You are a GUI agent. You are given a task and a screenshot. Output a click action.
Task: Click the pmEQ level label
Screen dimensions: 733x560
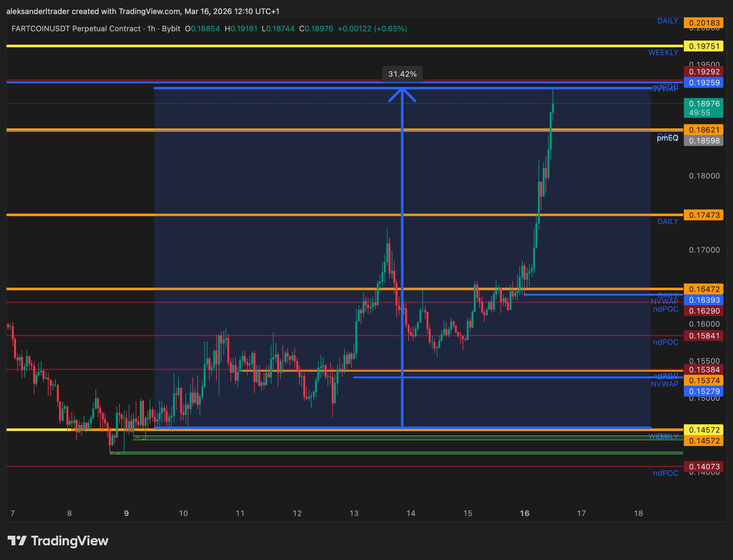(x=668, y=138)
